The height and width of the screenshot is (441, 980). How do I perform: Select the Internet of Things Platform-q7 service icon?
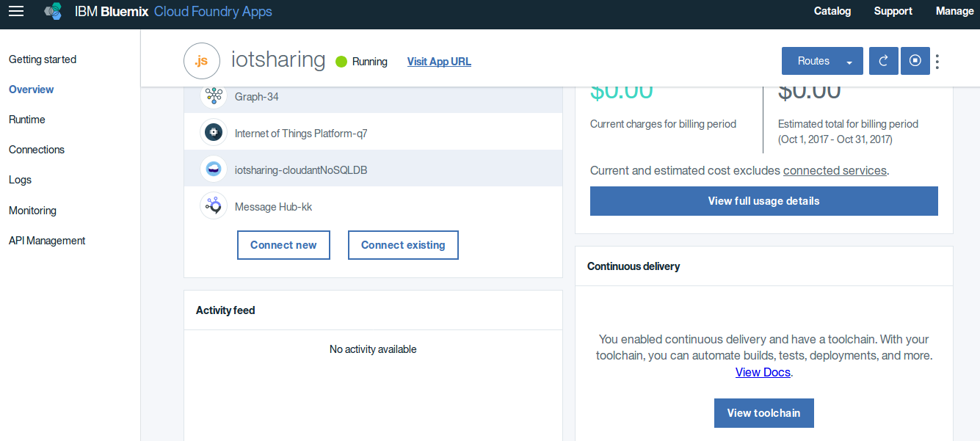pos(213,132)
